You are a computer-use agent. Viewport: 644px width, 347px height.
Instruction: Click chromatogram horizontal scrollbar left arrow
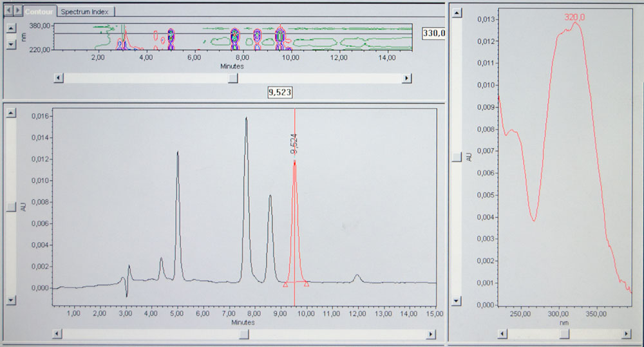coord(57,334)
